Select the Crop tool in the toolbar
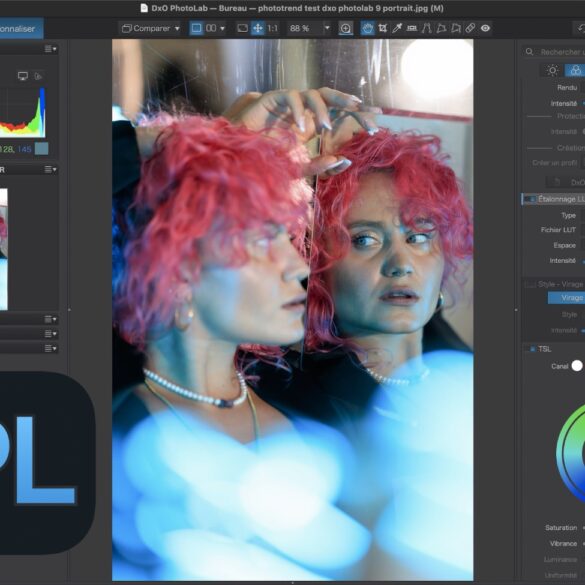Image resolution: width=585 pixels, height=585 pixels. 382,28
